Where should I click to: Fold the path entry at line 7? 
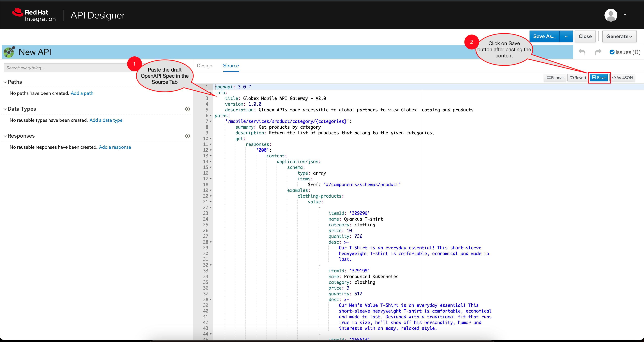(210, 121)
